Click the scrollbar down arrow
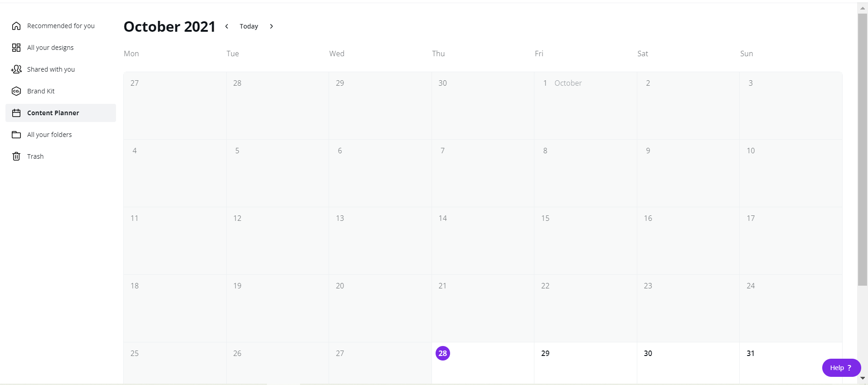The width and height of the screenshot is (868, 385). tap(863, 378)
